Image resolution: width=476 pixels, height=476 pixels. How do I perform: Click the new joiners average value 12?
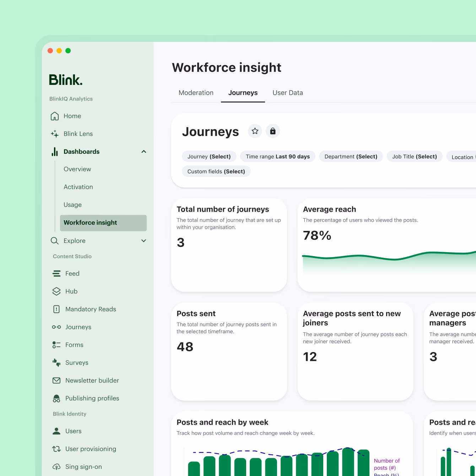tap(310, 357)
